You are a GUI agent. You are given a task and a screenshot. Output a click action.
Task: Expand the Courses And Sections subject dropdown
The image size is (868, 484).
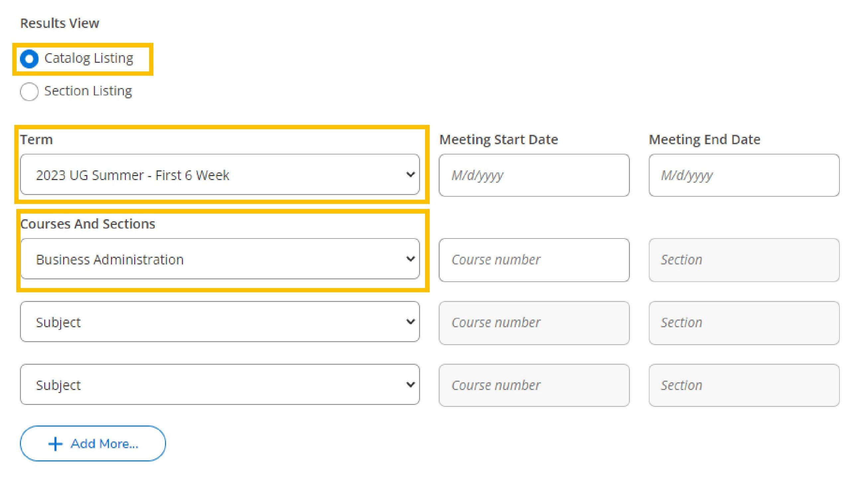[x=219, y=259]
